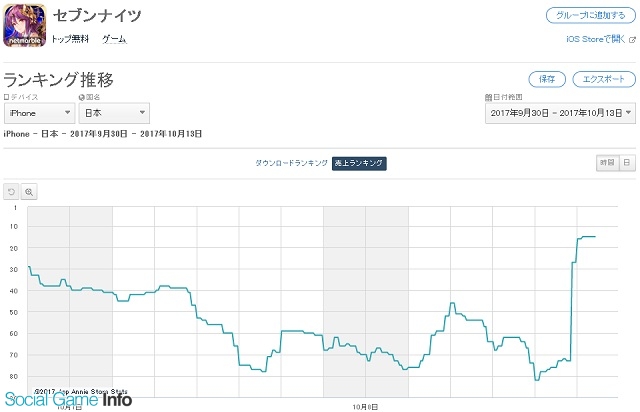Screen dimensions: 640x412
Task: Click the globe icon beside 国名 label
Action: 82,97
